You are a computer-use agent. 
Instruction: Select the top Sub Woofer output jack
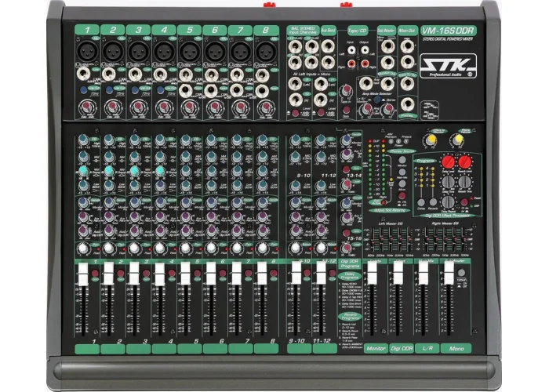(387, 46)
